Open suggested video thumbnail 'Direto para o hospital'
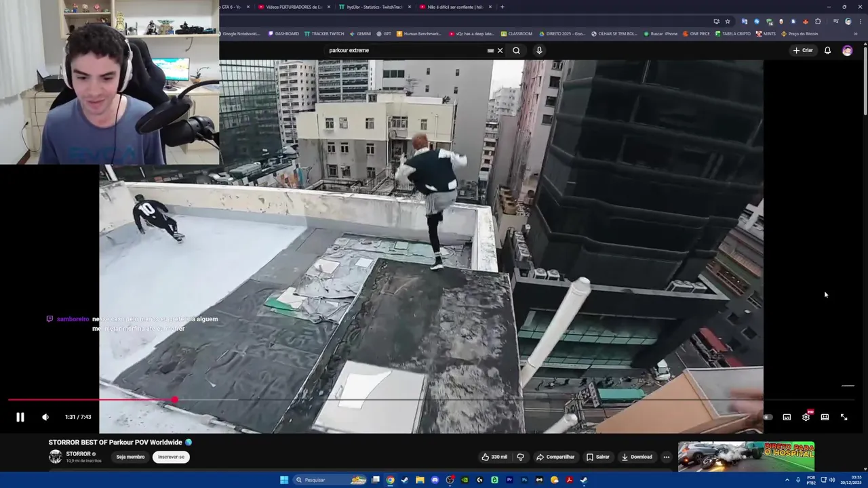The width and height of the screenshot is (868, 488). (x=746, y=456)
